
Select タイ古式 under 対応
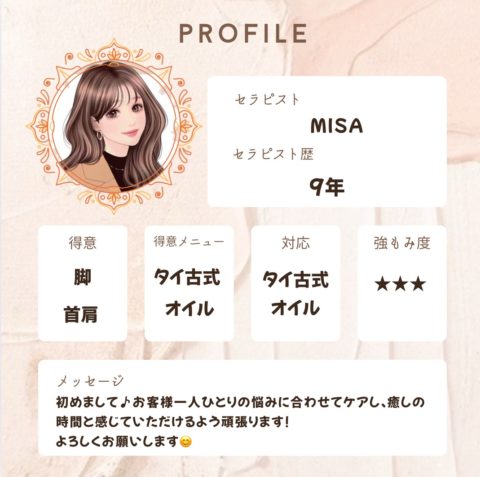(x=296, y=279)
